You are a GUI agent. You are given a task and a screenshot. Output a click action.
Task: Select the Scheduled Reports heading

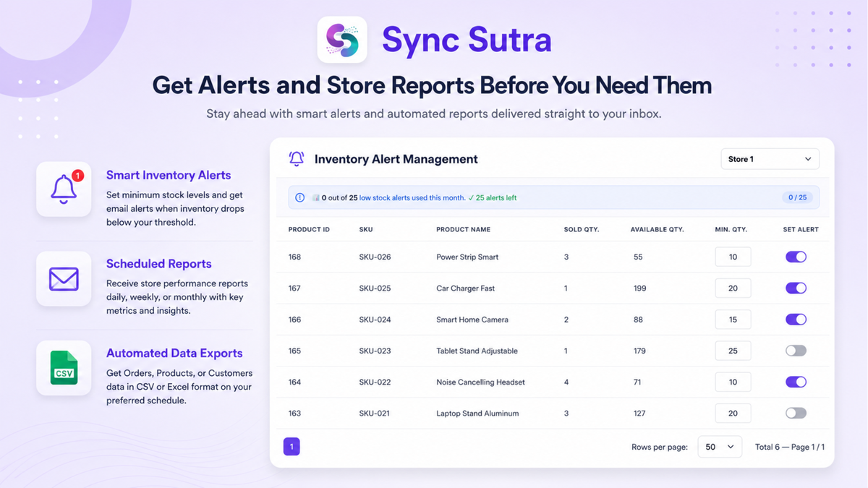(159, 264)
